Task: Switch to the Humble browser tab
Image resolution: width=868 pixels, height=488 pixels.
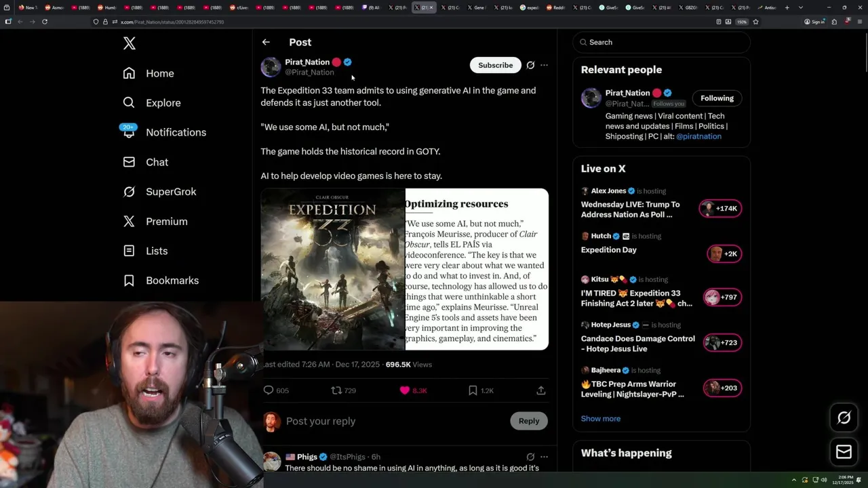Action: coord(106,7)
